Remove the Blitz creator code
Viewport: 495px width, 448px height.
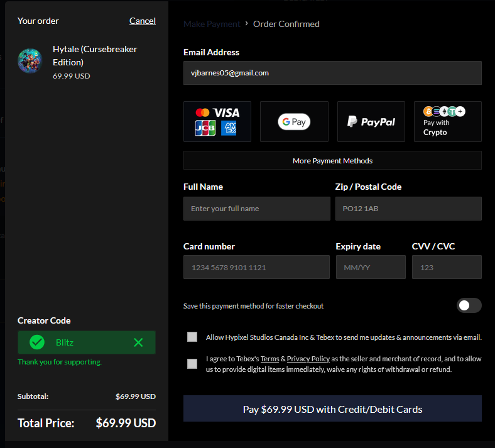(138, 342)
